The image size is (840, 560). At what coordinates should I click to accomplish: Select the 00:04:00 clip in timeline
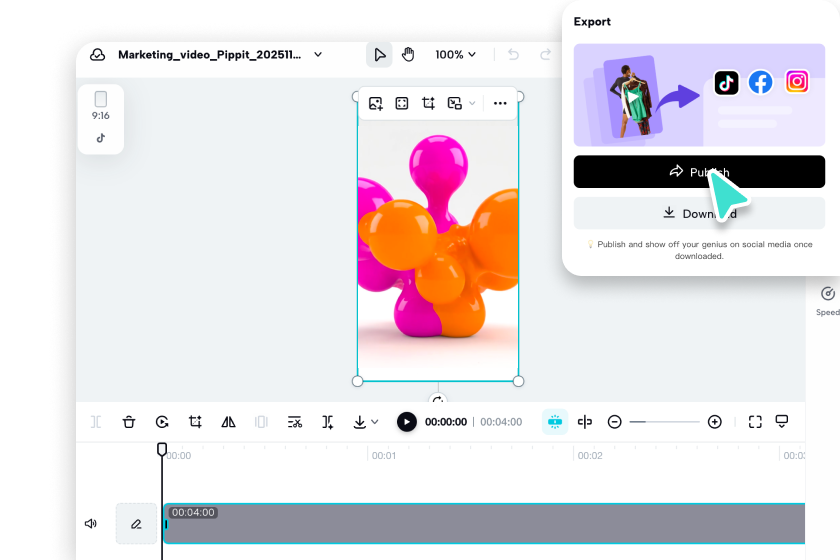coord(484,524)
